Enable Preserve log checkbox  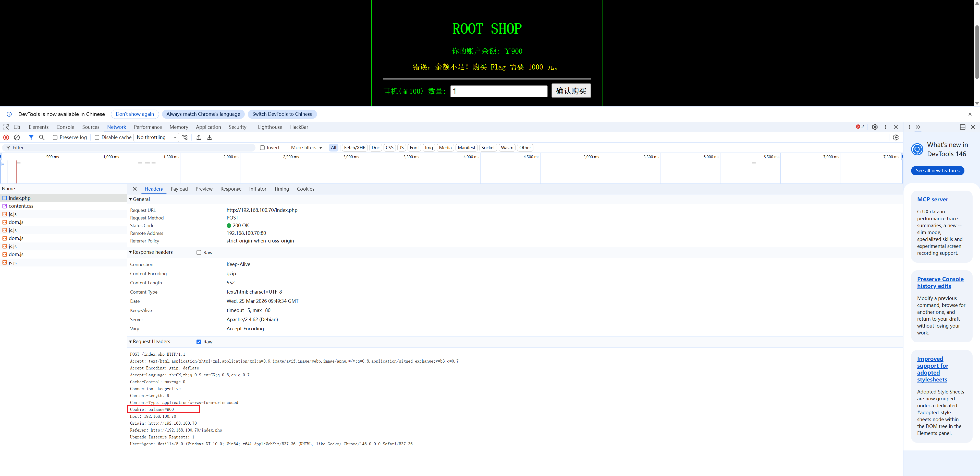(x=55, y=137)
